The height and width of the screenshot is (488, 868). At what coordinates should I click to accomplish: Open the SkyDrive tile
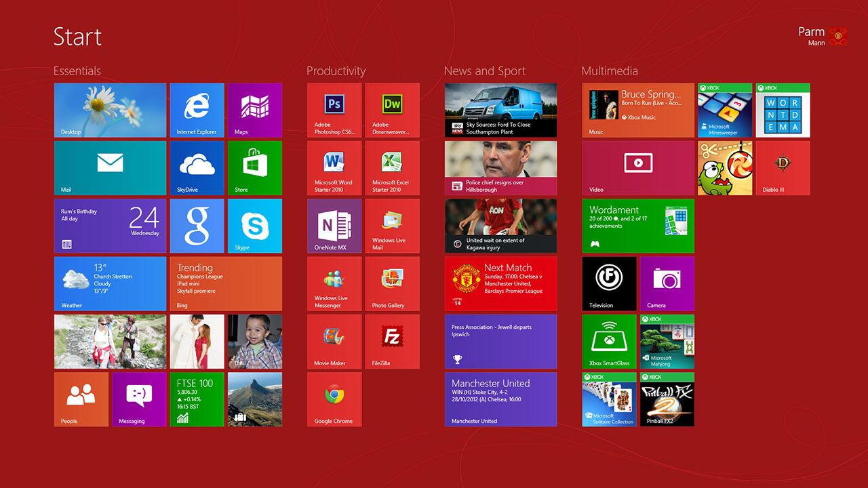tap(197, 168)
